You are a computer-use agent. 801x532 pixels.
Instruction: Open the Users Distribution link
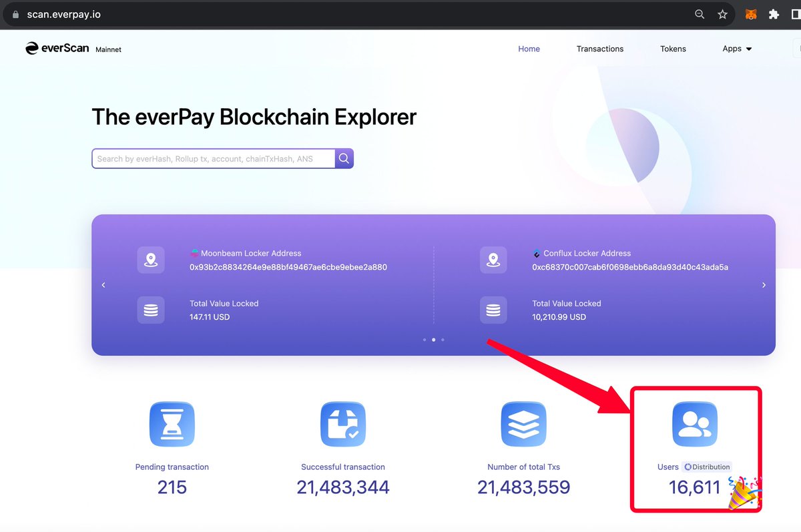707,467
